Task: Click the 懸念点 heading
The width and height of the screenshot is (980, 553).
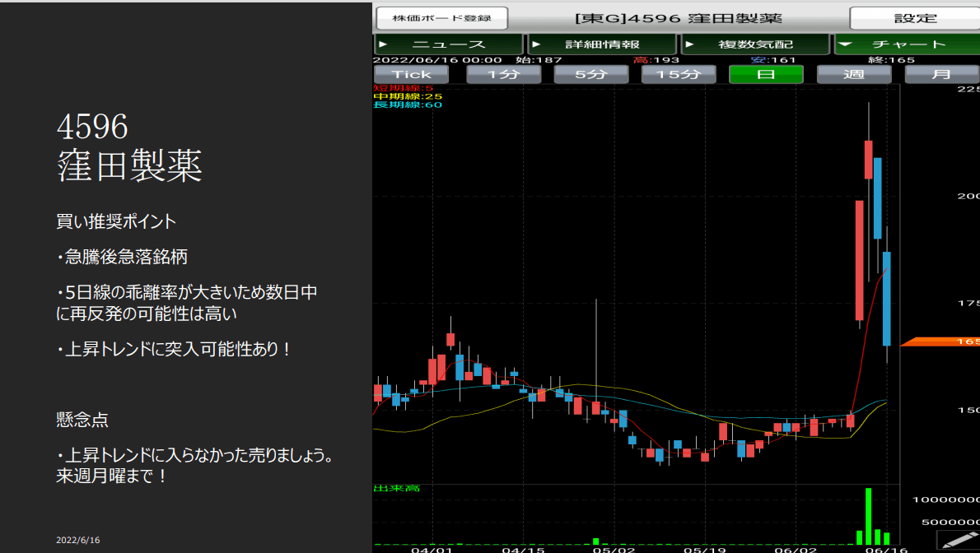Action: pyautogui.click(x=82, y=420)
